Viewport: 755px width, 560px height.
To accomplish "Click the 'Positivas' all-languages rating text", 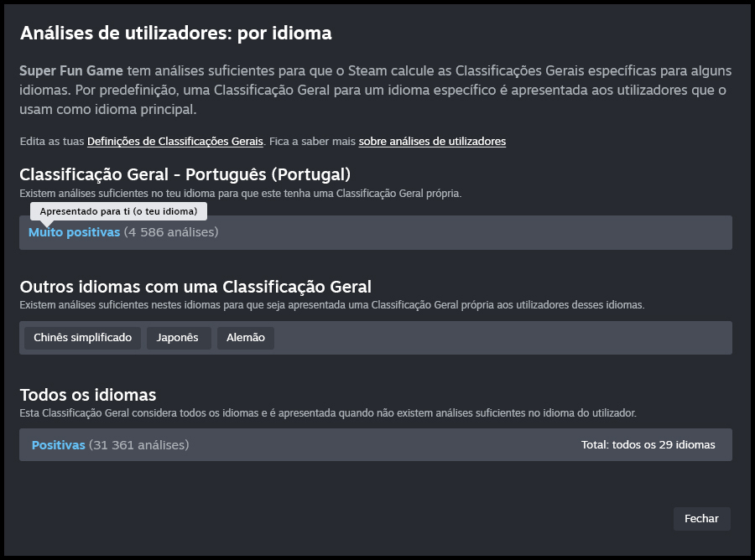I will 59,445.
